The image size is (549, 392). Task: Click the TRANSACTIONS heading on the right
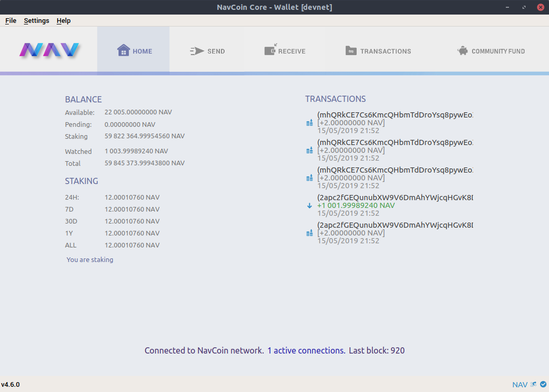point(335,99)
